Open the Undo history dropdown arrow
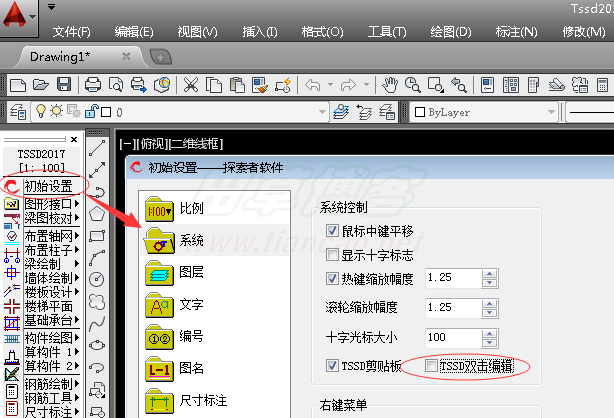 click(330, 85)
